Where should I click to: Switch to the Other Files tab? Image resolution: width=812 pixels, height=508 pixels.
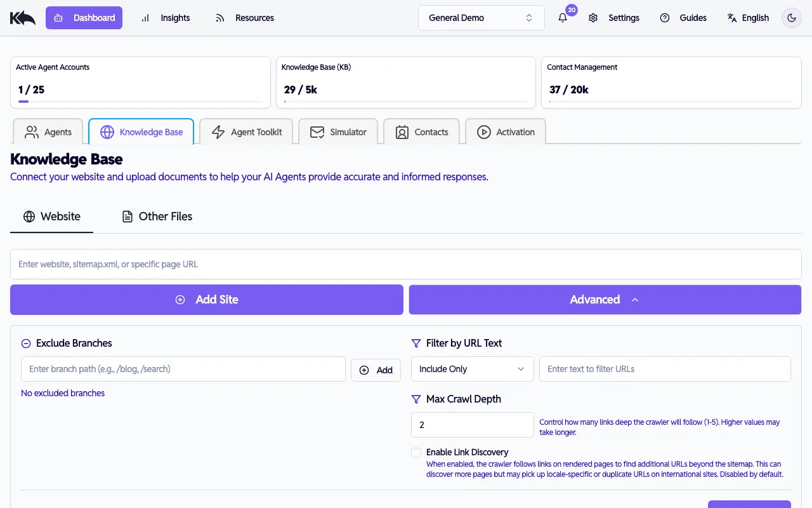tap(157, 217)
